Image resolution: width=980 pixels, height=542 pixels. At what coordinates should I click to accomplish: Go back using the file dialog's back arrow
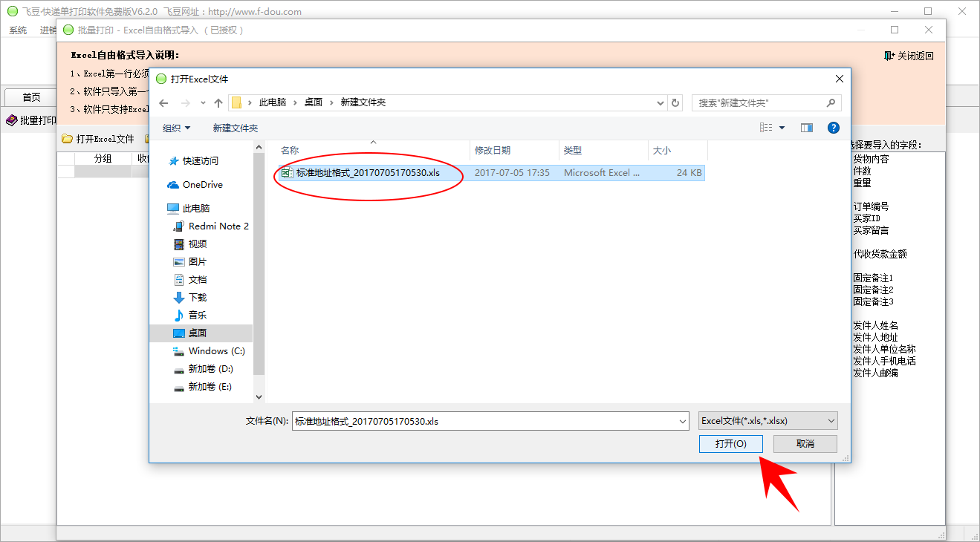pos(164,102)
